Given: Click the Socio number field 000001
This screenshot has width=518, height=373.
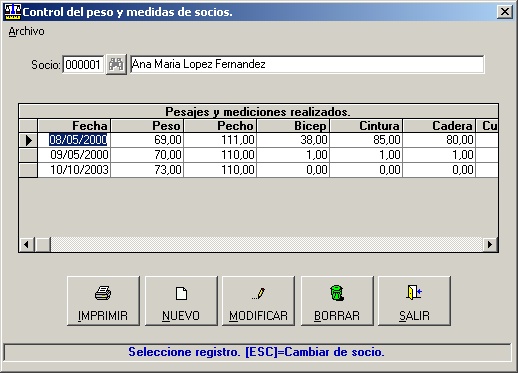Looking at the screenshot, I should coord(83,64).
